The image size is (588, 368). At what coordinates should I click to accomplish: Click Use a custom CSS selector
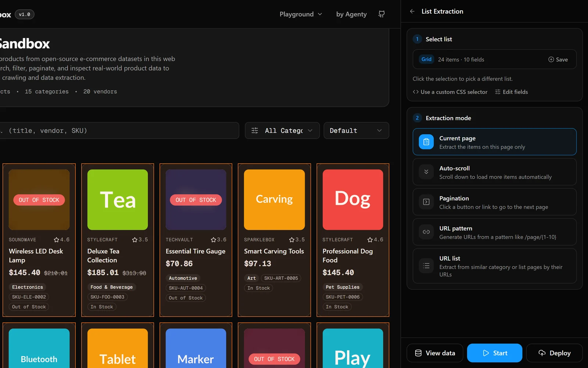(450, 92)
